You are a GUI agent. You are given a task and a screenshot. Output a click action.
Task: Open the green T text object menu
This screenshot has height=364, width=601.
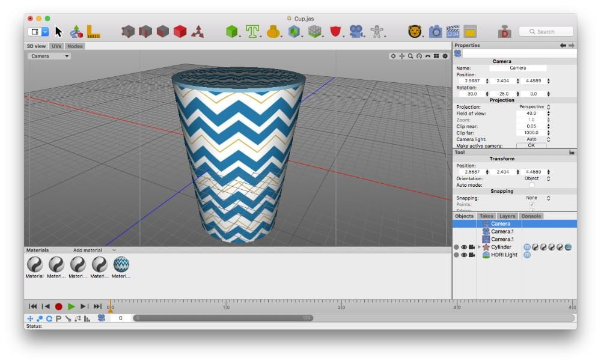click(252, 31)
